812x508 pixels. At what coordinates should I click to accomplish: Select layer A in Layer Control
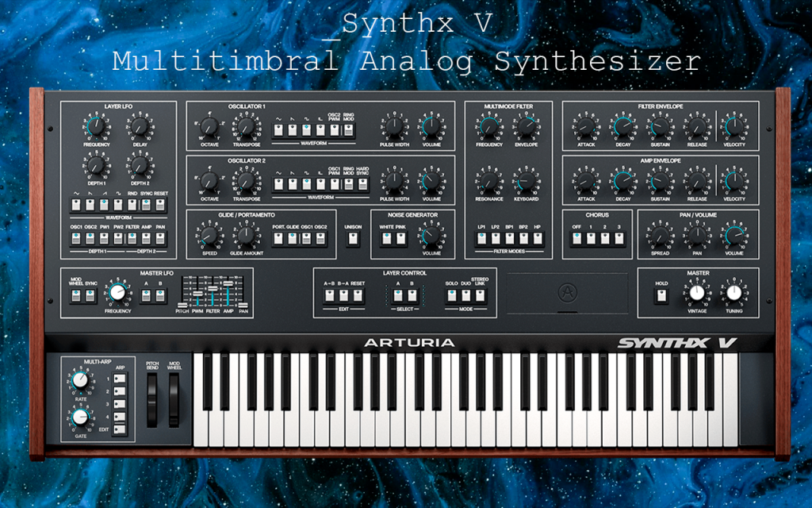398,296
